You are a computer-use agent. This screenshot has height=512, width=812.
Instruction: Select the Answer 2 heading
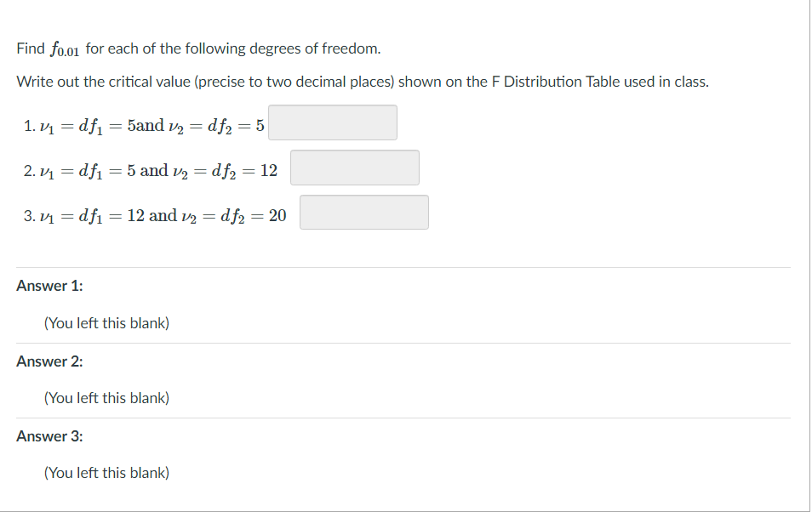pyautogui.click(x=49, y=361)
